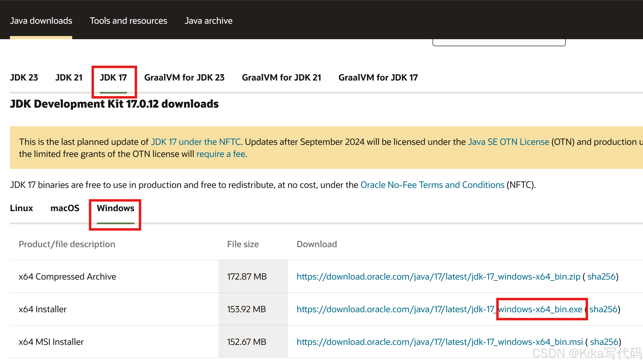The width and height of the screenshot is (643, 364).
Task: Click the 'File size' column header
Action: (243, 244)
